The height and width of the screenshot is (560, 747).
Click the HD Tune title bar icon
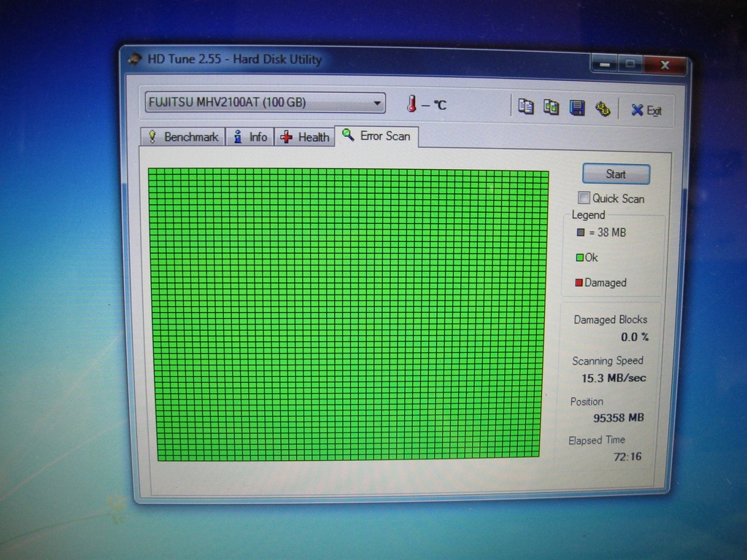pos(135,59)
